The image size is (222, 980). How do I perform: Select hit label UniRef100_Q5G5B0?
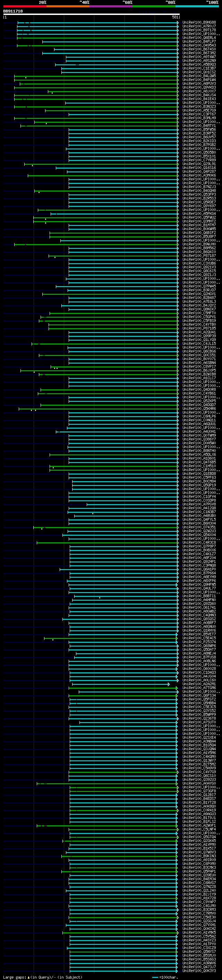pos(199,153)
